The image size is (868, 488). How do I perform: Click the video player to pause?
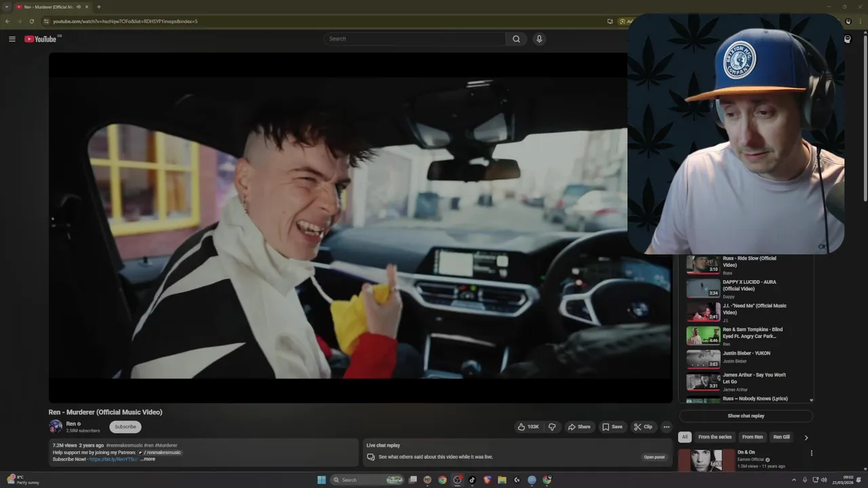(x=360, y=228)
